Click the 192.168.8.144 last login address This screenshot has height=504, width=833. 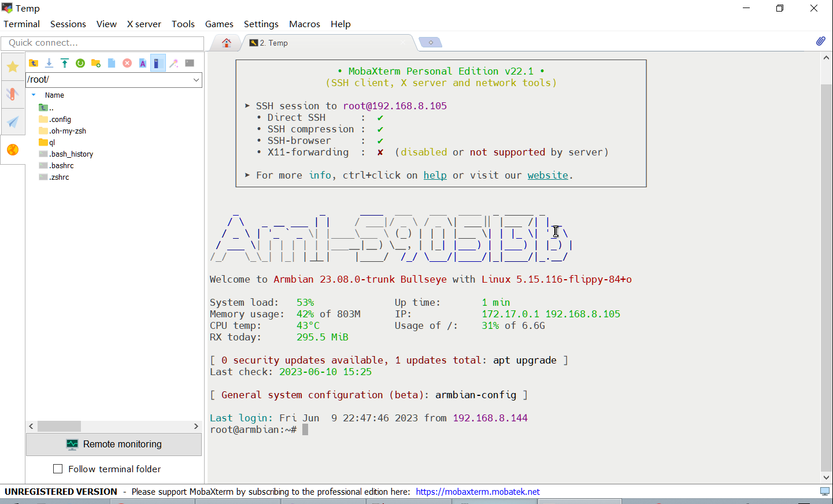click(x=490, y=418)
